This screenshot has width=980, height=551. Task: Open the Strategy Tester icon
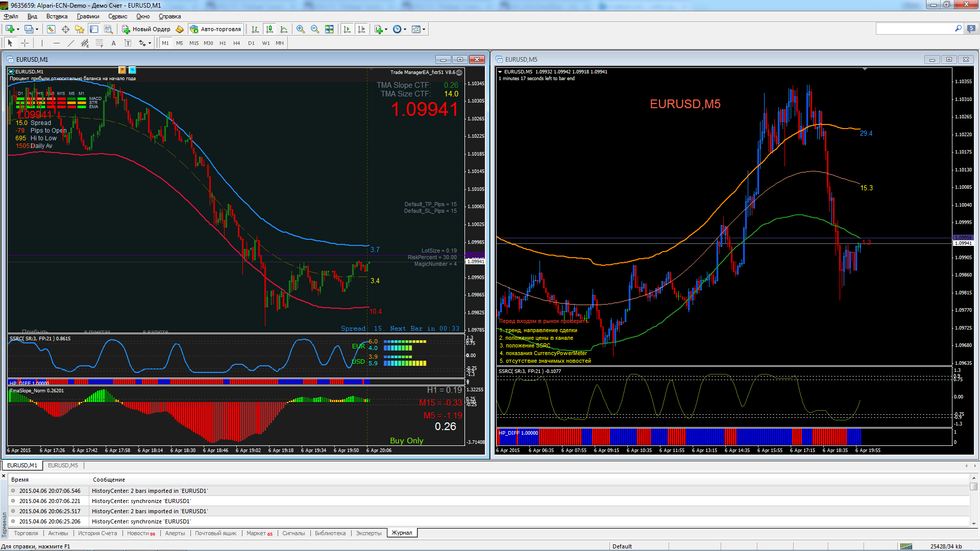(x=108, y=29)
